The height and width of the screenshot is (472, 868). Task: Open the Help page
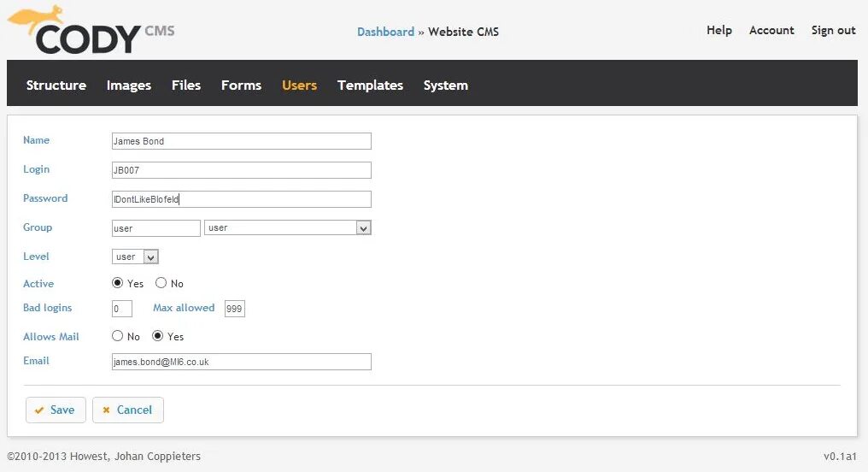[x=719, y=30]
